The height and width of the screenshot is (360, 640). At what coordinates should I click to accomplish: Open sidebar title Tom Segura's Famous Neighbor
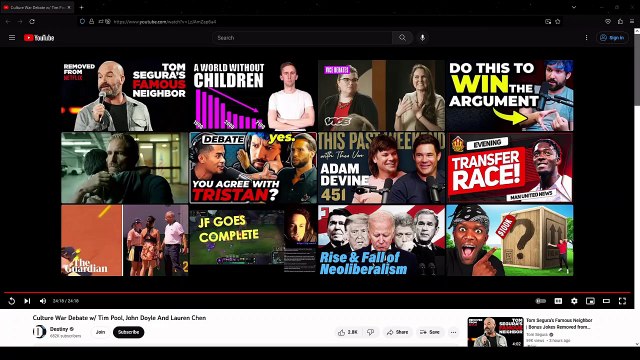(x=559, y=324)
